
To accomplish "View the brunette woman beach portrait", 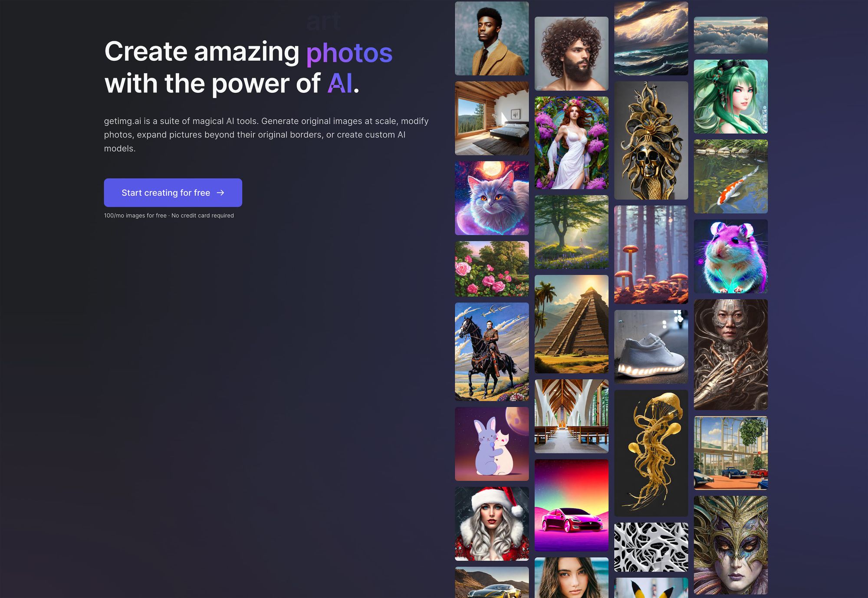I will coord(571,578).
